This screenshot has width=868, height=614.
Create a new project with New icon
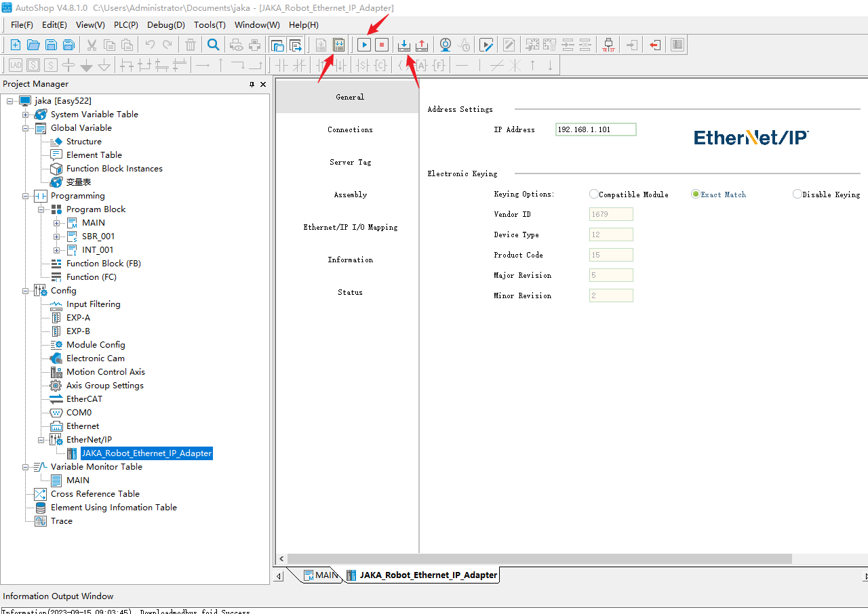[x=15, y=45]
